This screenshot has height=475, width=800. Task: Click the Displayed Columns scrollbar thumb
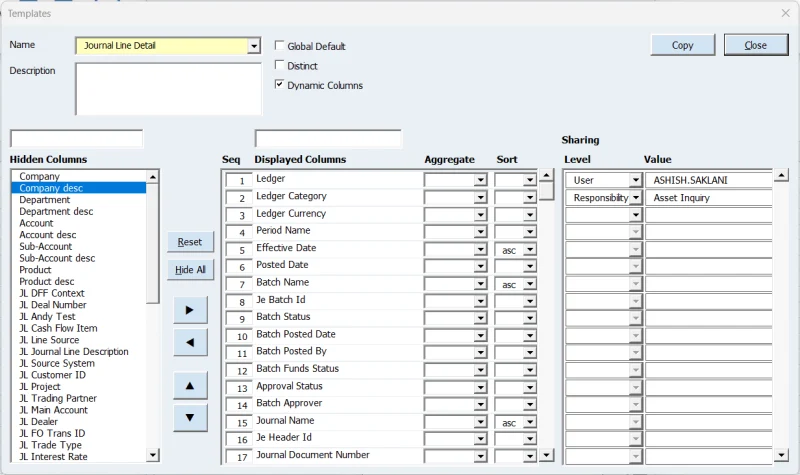click(x=546, y=191)
